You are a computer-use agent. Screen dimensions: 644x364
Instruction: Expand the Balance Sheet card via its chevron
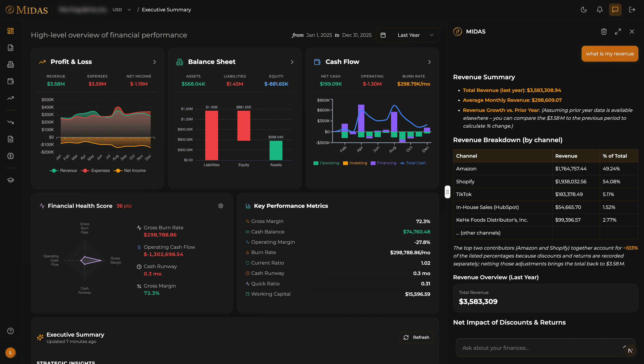[x=292, y=62]
